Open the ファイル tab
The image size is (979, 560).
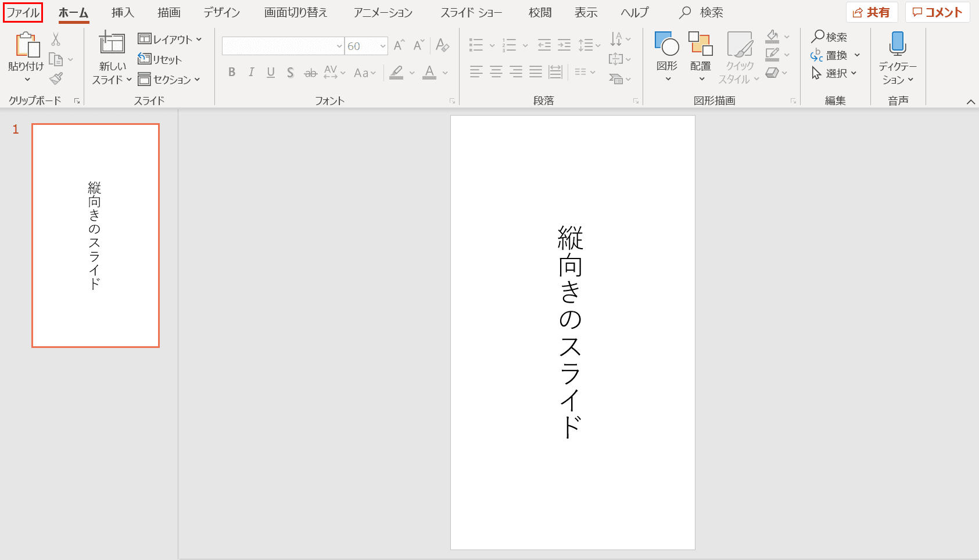pyautogui.click(x=23, y=12)
